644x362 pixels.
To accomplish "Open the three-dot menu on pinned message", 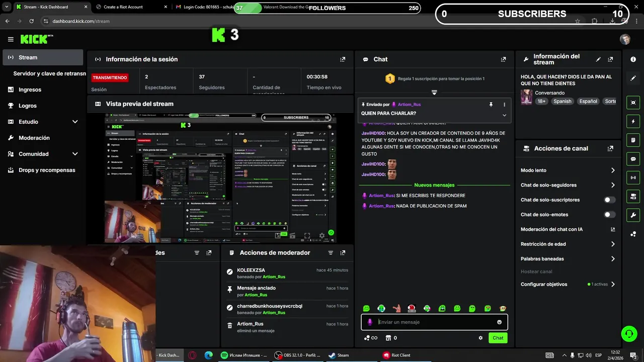I will [504, 105].
